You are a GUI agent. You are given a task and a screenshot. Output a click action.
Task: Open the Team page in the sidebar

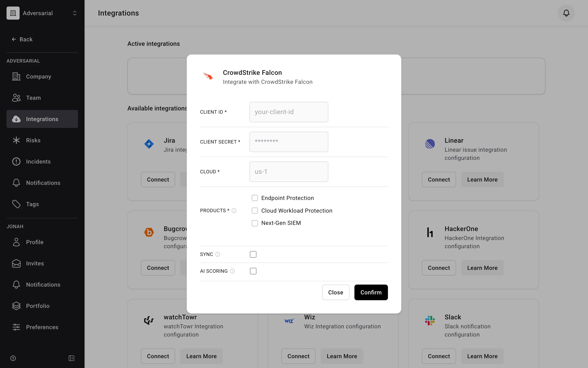[x=42, y=98]
